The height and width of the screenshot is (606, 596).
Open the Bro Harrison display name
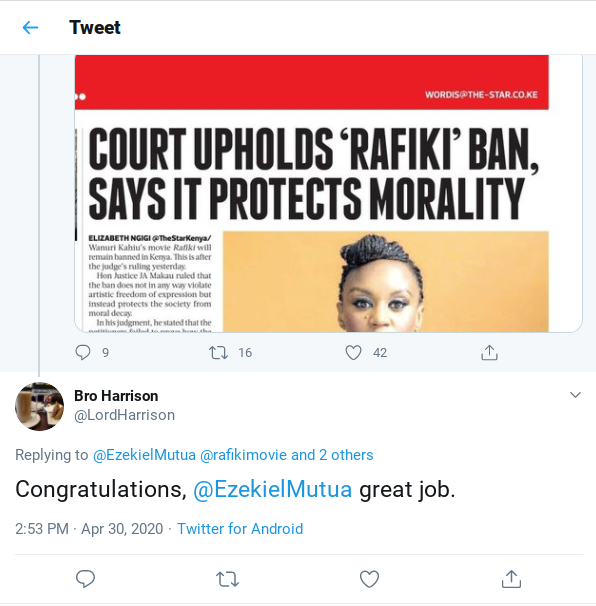point(116,396)
